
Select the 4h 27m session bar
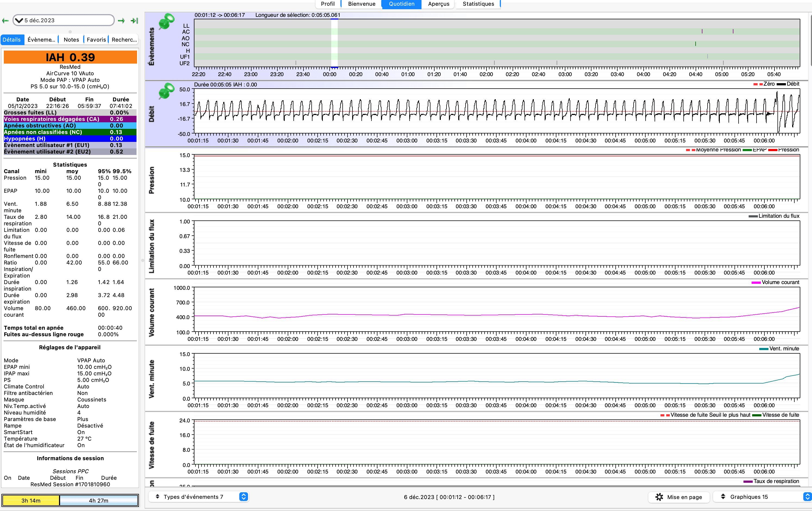click(x=98, y=500)
